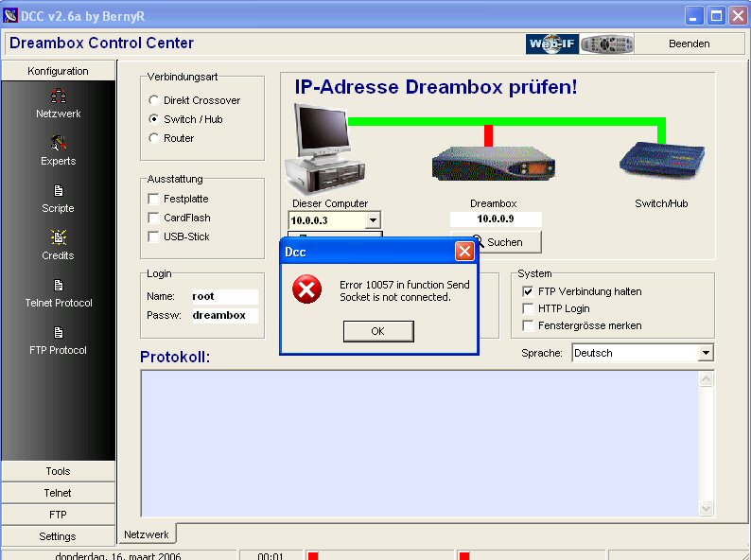Close the Dcc error dialog
This screenshot has width=751, height=560.
point(464,251)
